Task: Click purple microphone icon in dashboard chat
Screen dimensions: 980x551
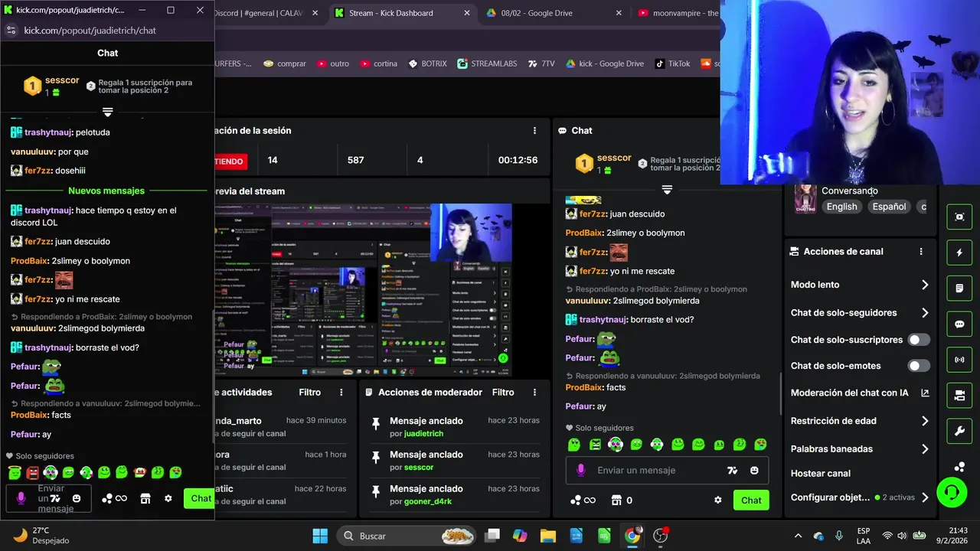Action: tap(580, 470)
